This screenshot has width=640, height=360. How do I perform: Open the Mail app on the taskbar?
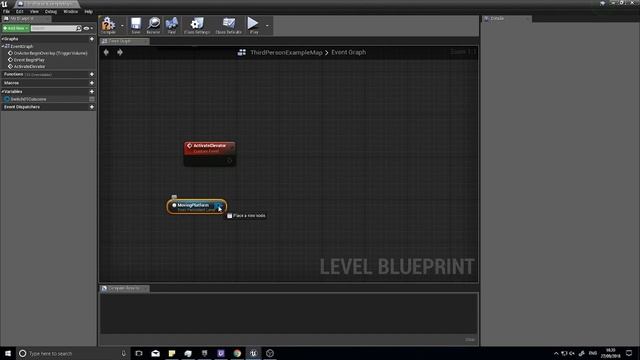[156, 353]
